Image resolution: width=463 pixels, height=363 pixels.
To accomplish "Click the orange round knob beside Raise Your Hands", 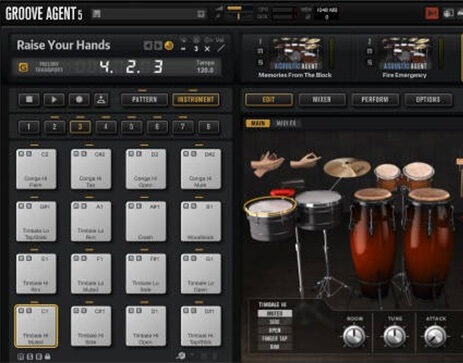I will pos(169,45).
